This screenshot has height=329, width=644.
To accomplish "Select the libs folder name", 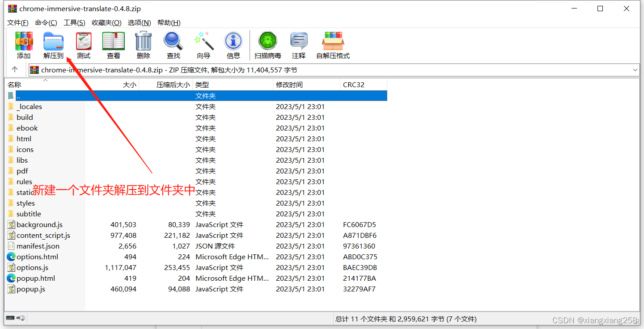I will (x=22, y=160).
